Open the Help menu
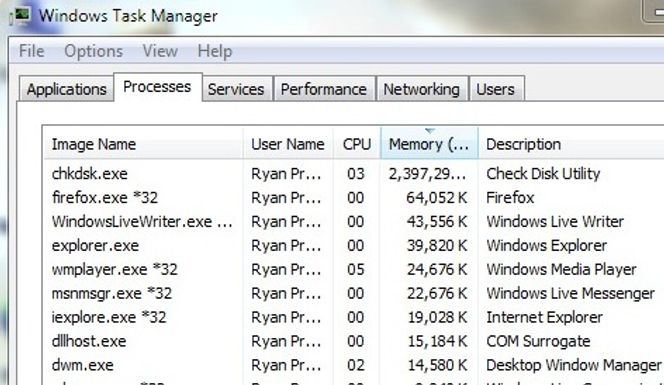The image size is (664, 385). click(215, 51)
